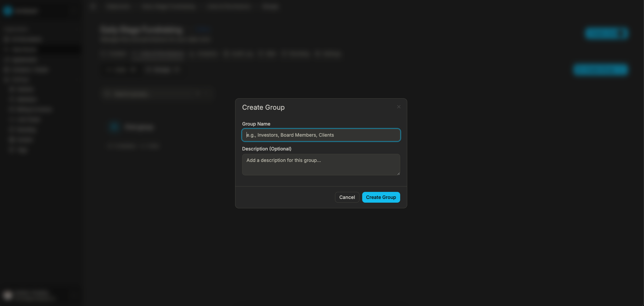Click the close X on Create Group dialog

(x=399, y=107)
